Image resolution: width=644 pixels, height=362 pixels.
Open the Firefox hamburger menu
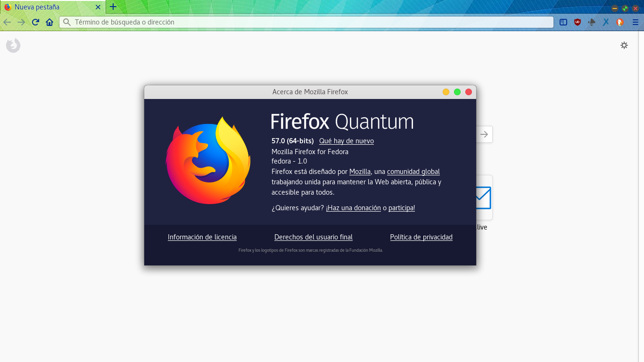pyautogui.click(x=635, y=22)
